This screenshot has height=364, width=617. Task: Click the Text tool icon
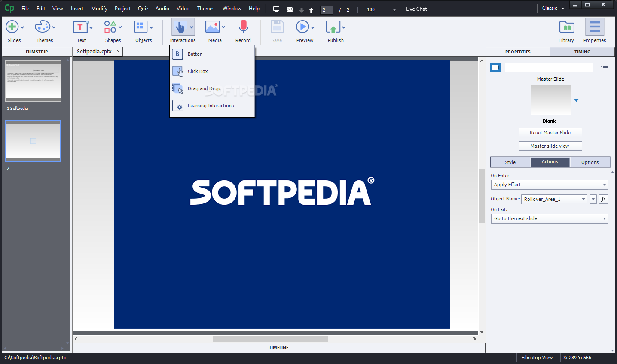(x=80, y=27)
